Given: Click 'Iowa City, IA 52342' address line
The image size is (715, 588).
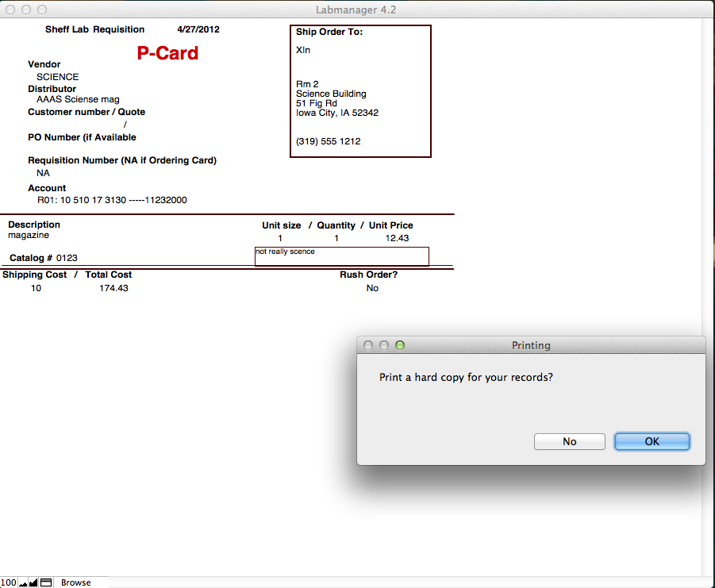Looking at the screenshot, I should coord(337,113).
